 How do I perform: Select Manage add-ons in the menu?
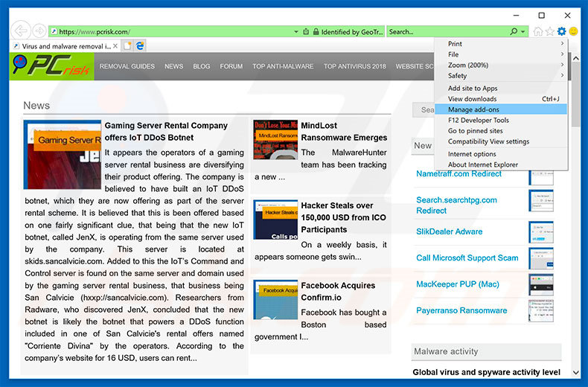(x=501, y=109)
